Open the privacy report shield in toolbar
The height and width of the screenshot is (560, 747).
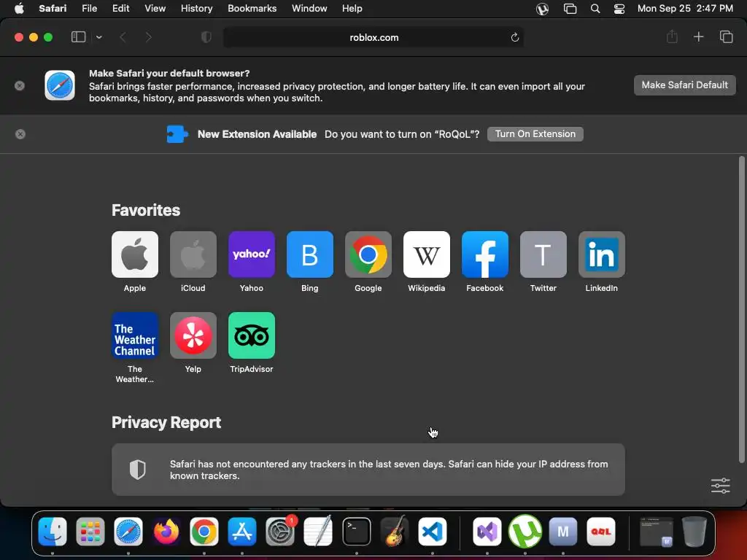206,37
